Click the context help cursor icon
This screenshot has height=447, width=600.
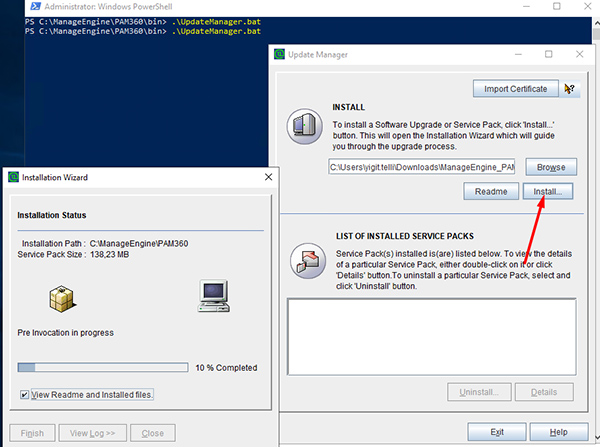tap(569, 89)
